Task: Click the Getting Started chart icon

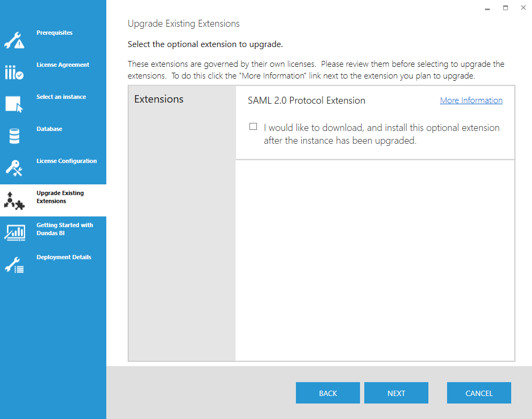Action: [14, 232]
